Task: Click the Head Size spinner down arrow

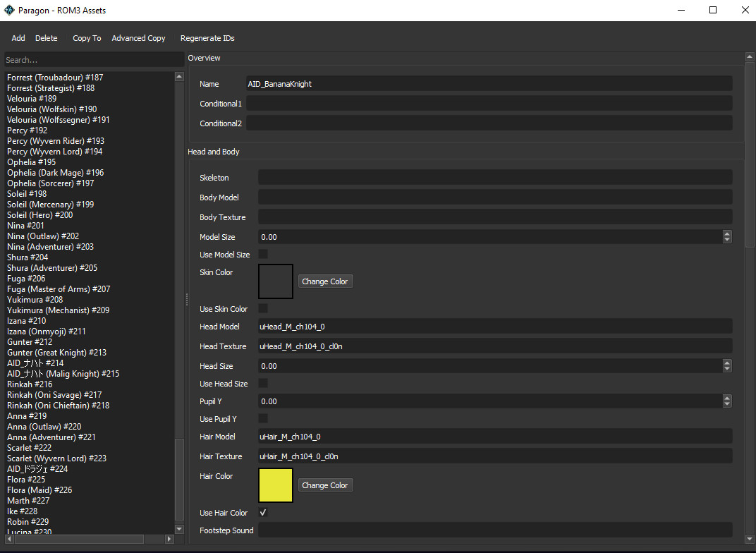Action: click(x=727, y=370)
